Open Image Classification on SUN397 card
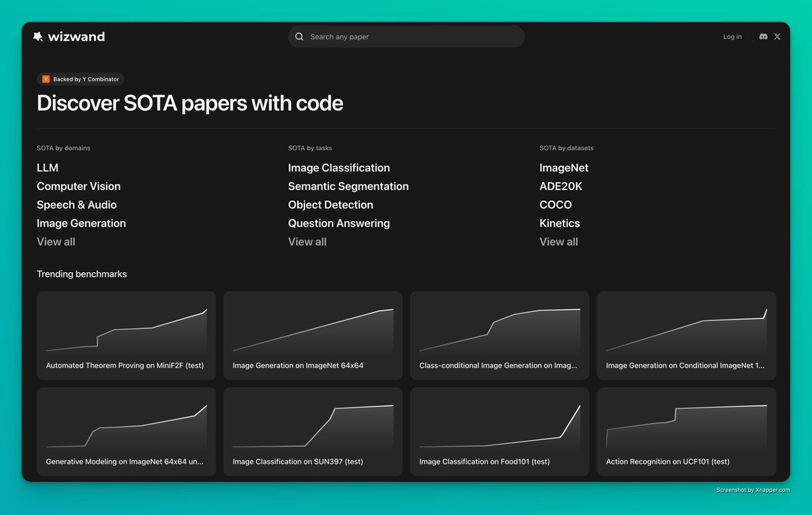 coord(313,432)
